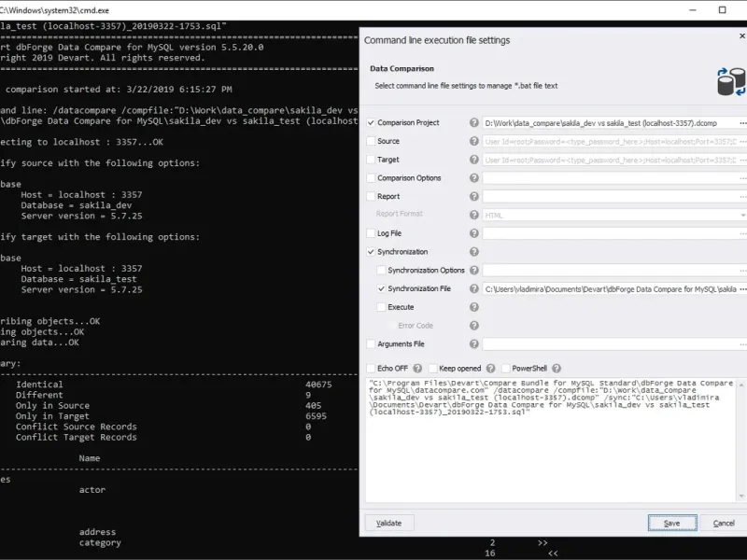
Task: Click help icon for Comparison Options
Action: click(x=473, y=177)
